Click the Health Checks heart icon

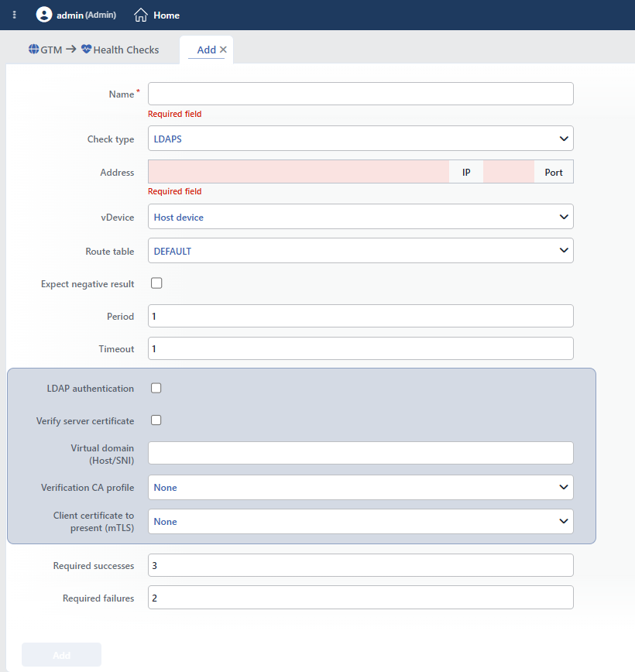click(x=86, y=50)
